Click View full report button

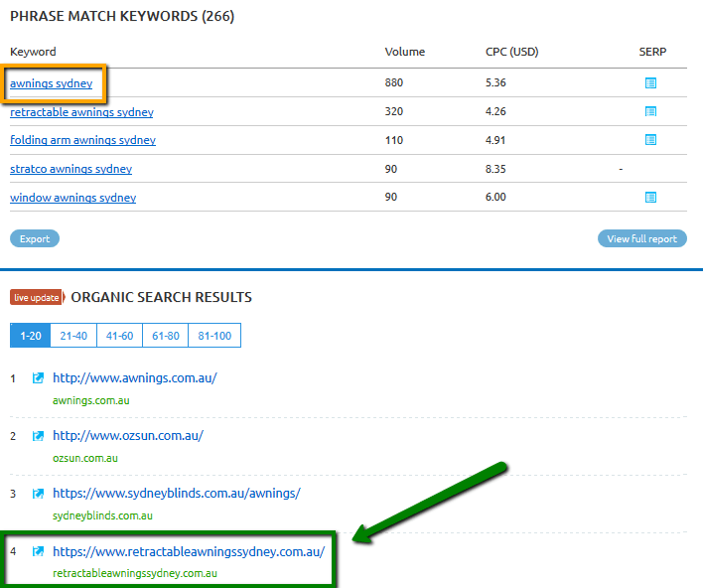(642, 238)
